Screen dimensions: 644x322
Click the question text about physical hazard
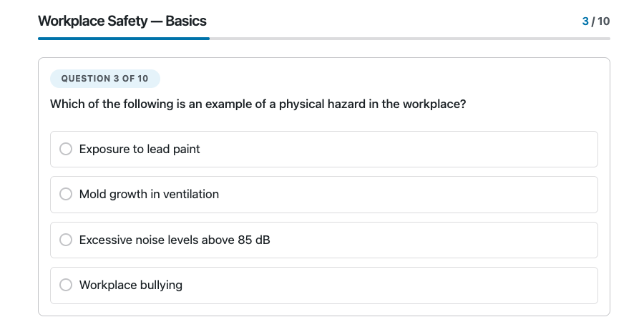tap(258, 104)
